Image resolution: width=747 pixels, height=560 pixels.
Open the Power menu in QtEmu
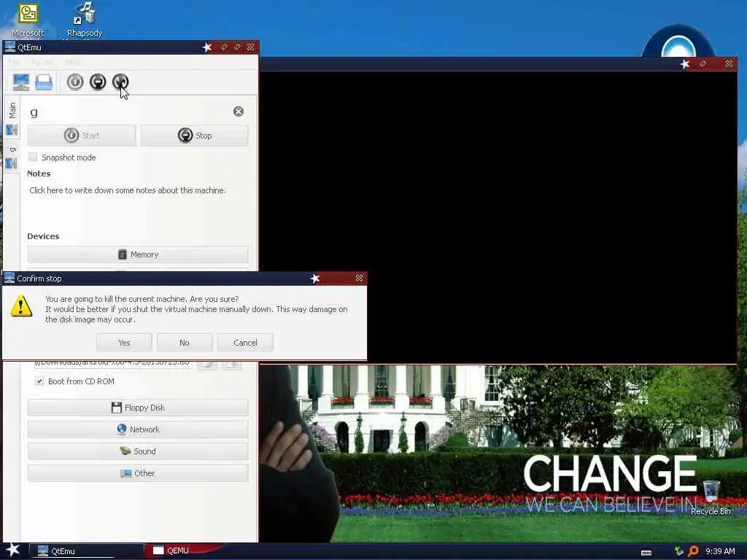point(42,62)
